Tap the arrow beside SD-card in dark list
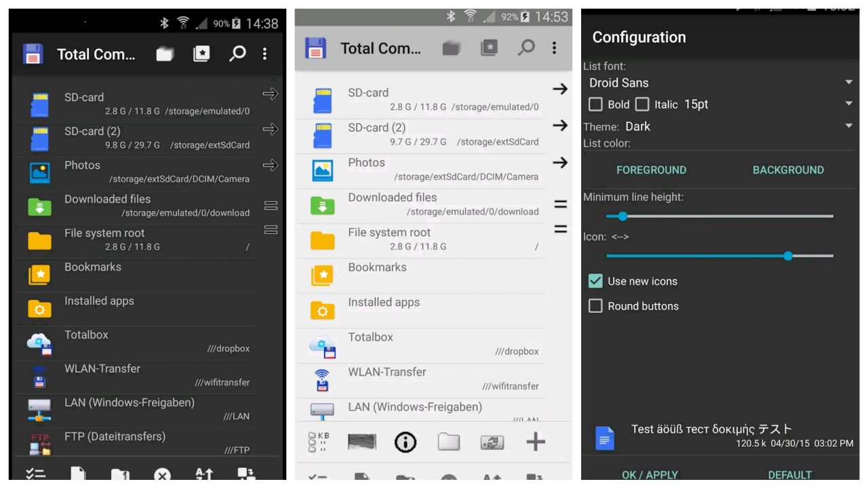Screen dimensions: 868x488 270,94
